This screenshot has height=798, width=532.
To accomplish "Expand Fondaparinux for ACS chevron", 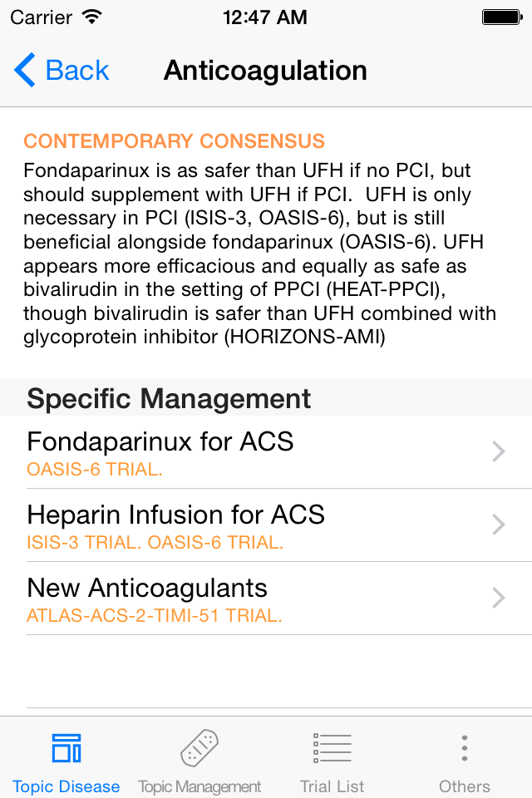I will tap(499, 451).
